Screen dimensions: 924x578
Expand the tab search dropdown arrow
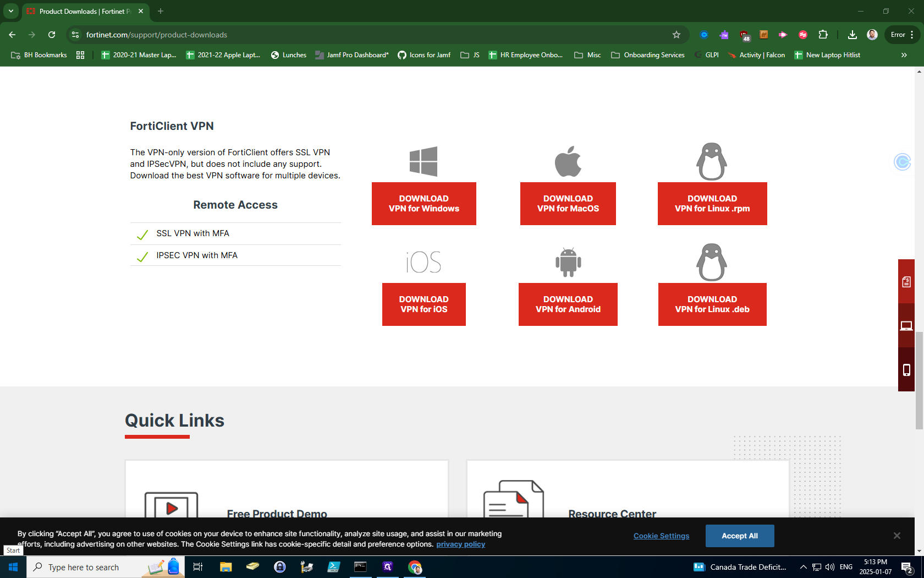(10, 11)
